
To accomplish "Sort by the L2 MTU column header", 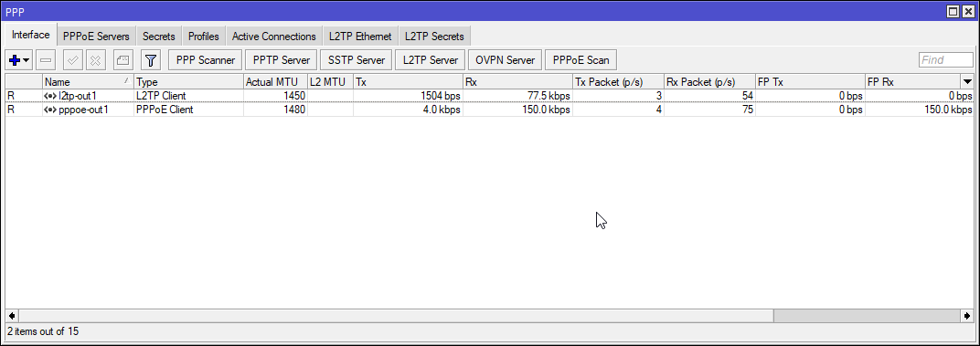I will click(x=331, y=82).
